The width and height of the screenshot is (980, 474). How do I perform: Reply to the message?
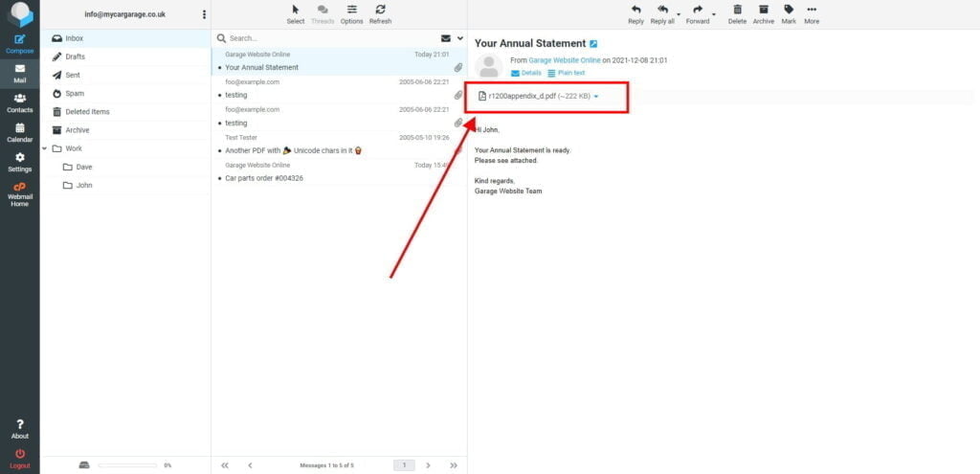[x=635, y=14]
